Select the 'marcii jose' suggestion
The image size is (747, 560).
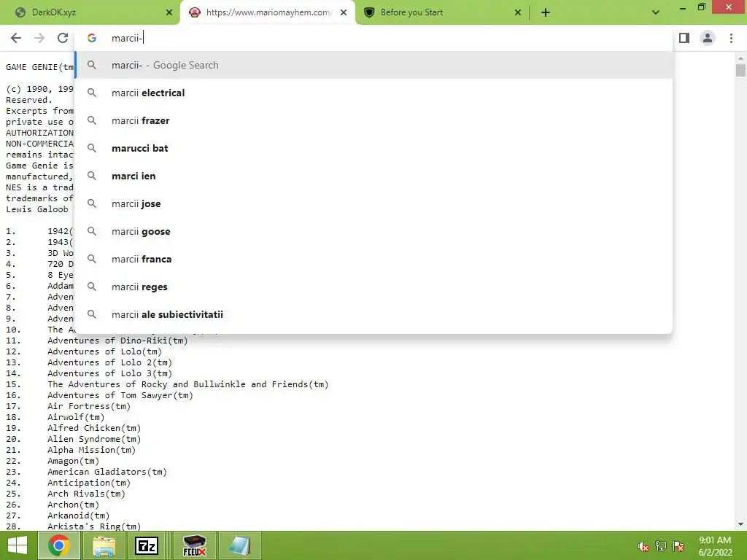[x=374, y=204]
